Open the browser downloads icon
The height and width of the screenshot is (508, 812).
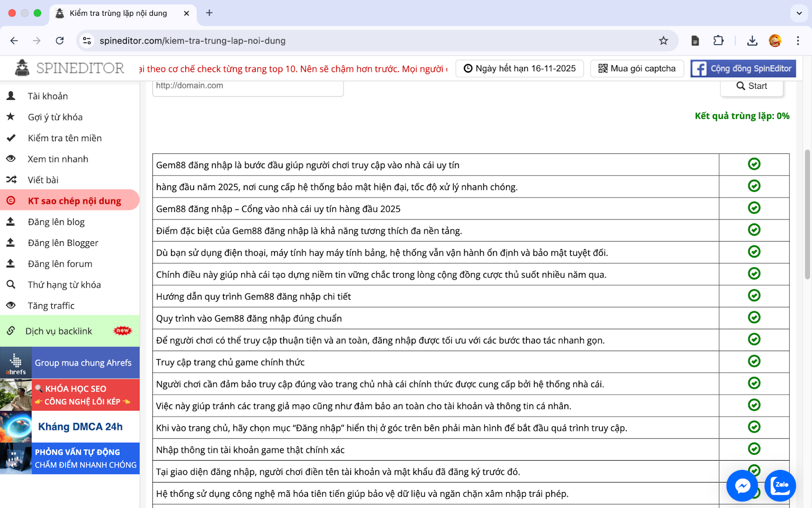click(752, 41)
